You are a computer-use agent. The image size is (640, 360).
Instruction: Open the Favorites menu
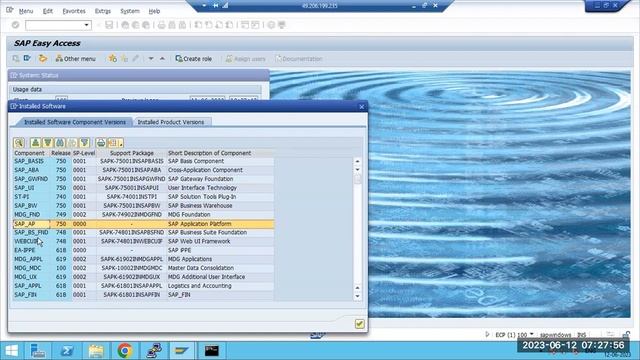[74, 11]
